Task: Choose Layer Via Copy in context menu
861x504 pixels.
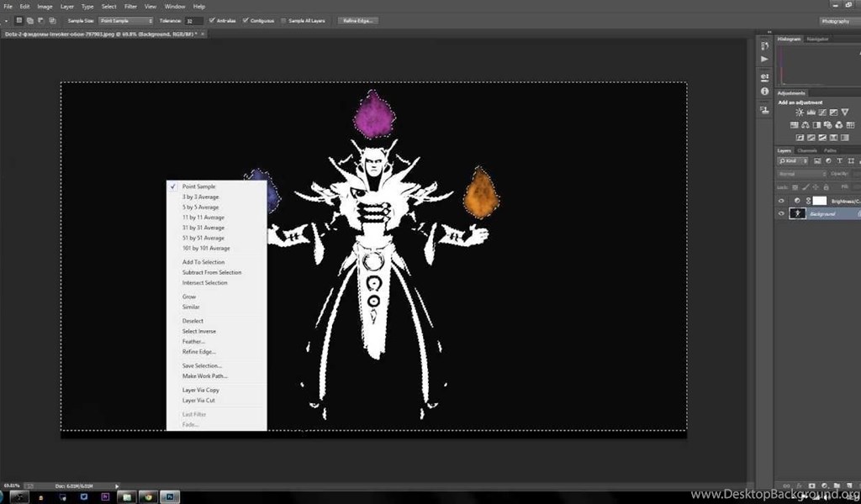Action: click(200, 390)
